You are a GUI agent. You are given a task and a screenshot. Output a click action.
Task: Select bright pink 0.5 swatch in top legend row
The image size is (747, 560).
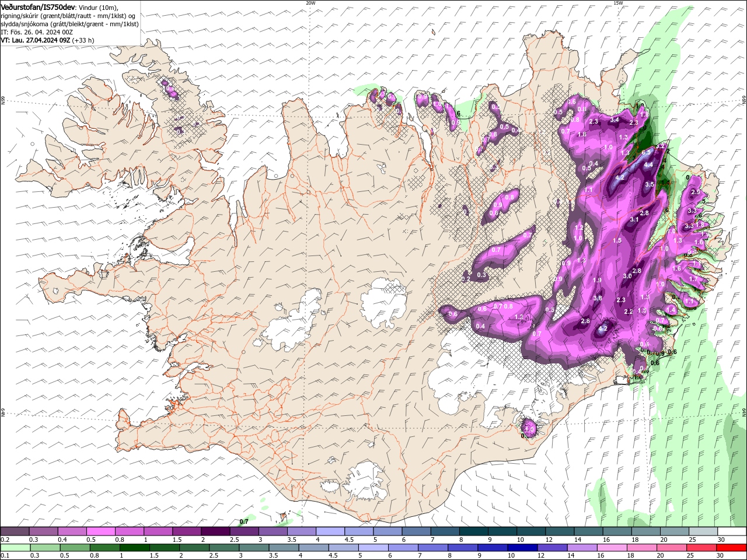pyautogui.click(x=101, y=531)
